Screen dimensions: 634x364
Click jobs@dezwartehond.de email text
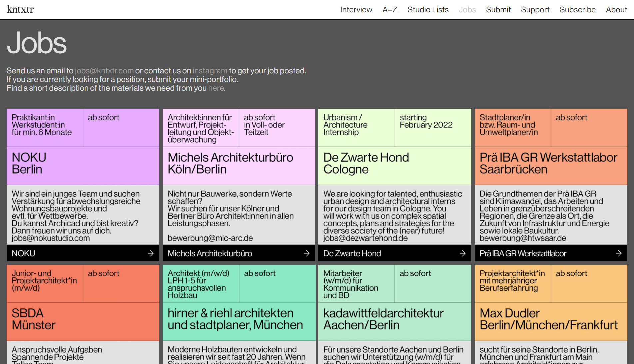click(x=365, y=238)
